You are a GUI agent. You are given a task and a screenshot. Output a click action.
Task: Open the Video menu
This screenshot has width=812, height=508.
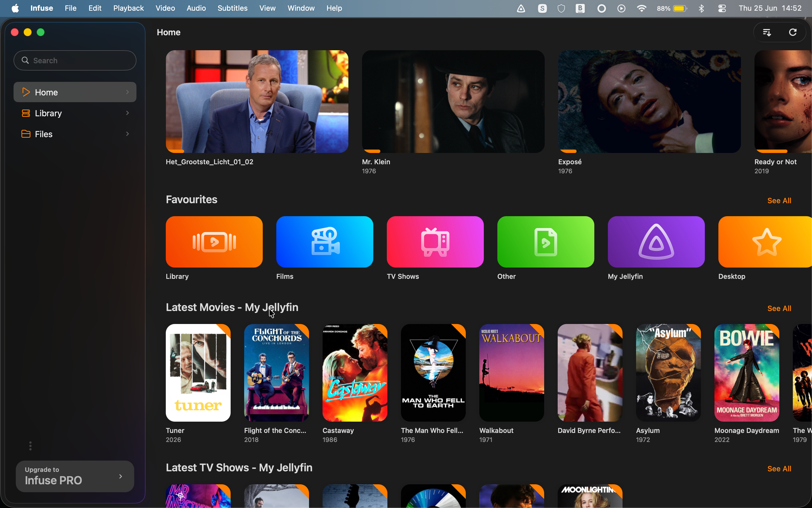165,8
